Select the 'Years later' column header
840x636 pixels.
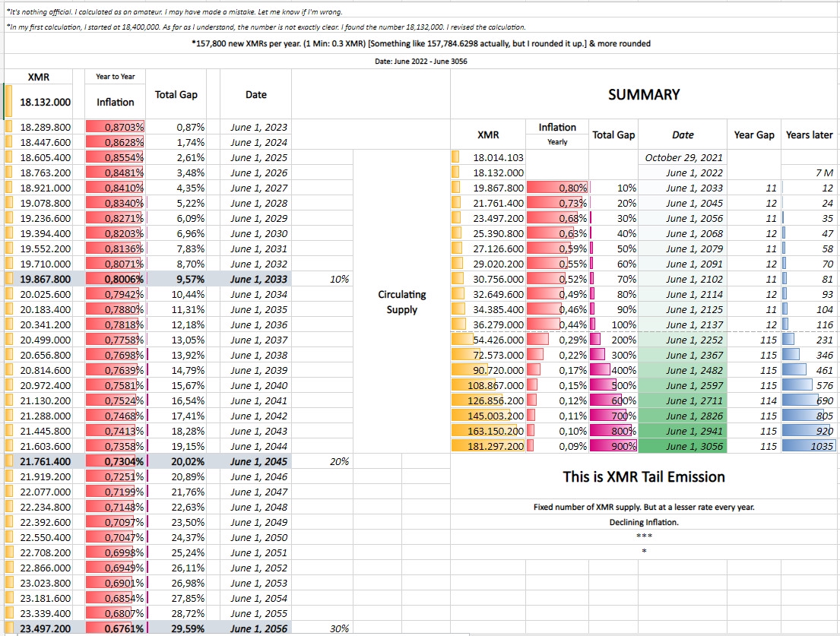pos(809,134)
